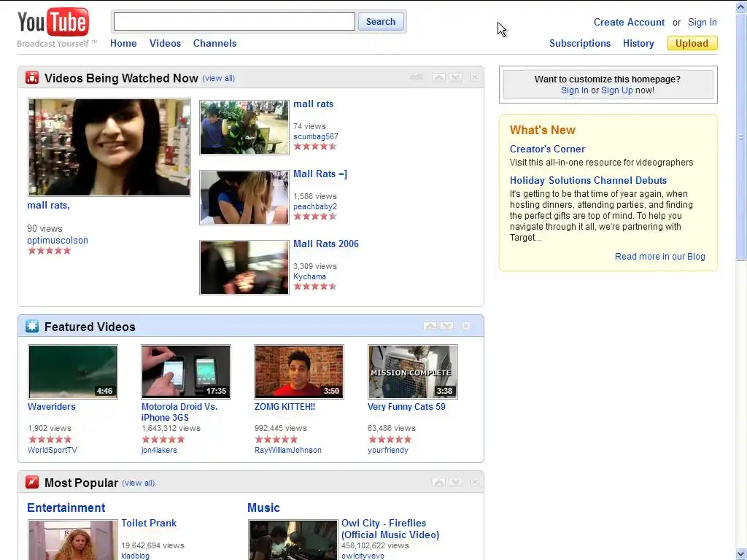Viewport: 747px width, 560px height.
Task: Open Very Funny Cats 59 thumbnail
Action: coord(413,372)
